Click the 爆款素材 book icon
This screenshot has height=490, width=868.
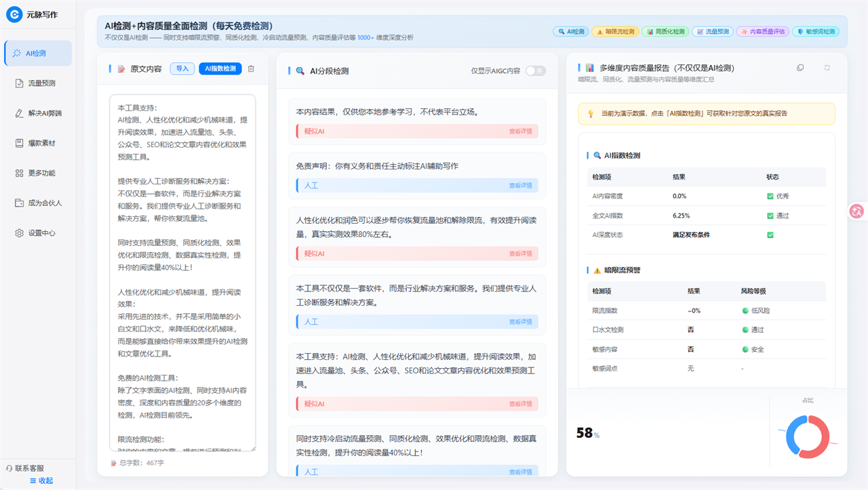pos(20,143)
